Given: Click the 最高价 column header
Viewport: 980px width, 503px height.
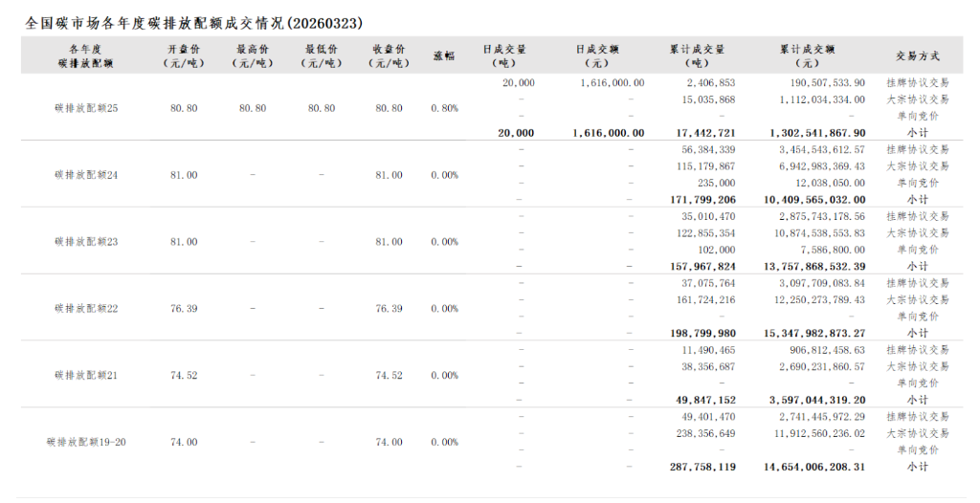Looking at the screenshot, I should (253, 55).
